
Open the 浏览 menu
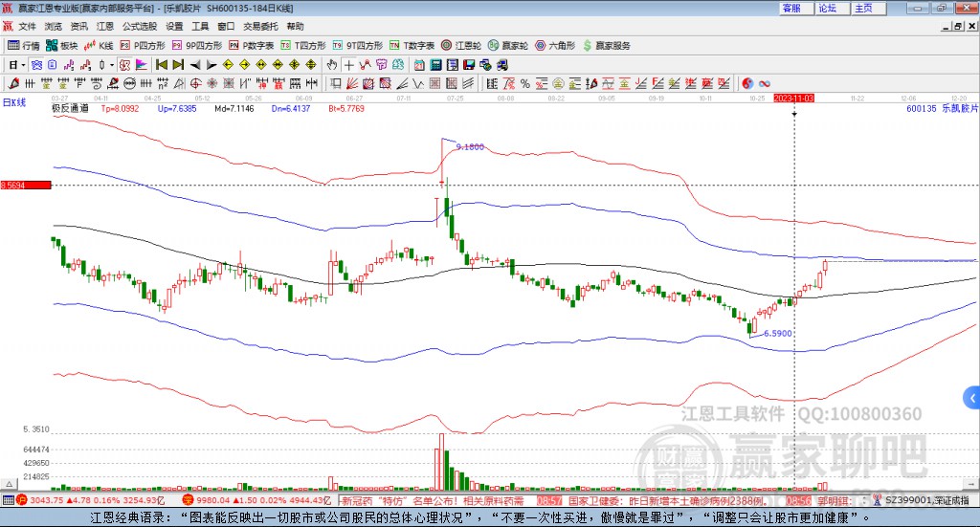point(54,26)
